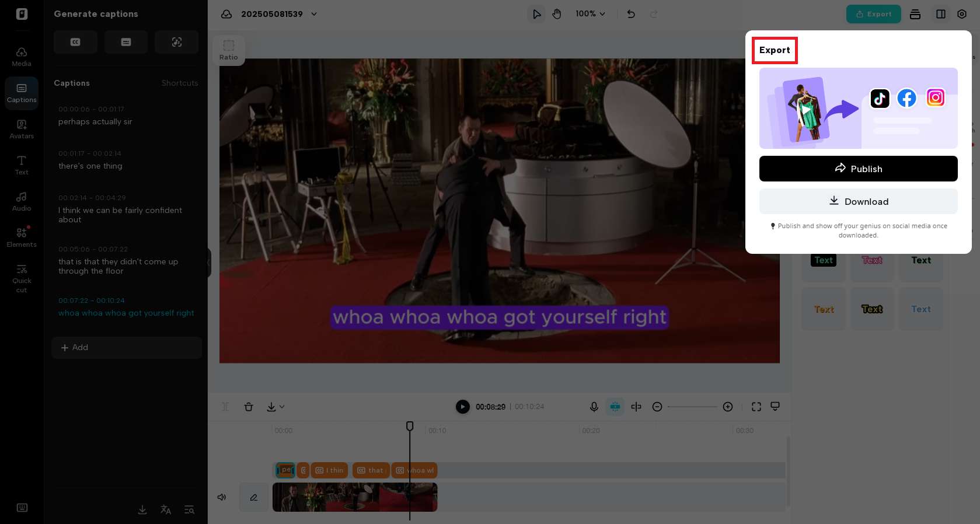Viewport: 980px width, 524px height.
Task: Toggle the panel layout icon
Action: (941, 14)
